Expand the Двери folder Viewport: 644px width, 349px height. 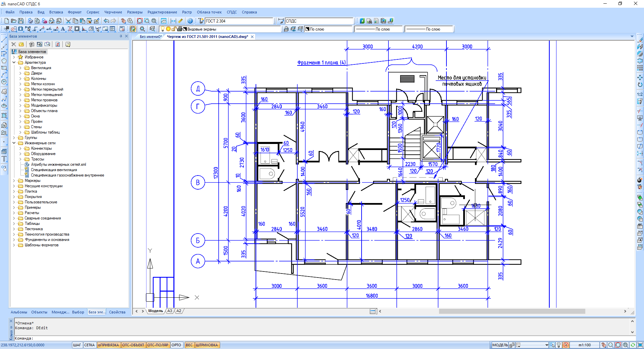(20, 73)
